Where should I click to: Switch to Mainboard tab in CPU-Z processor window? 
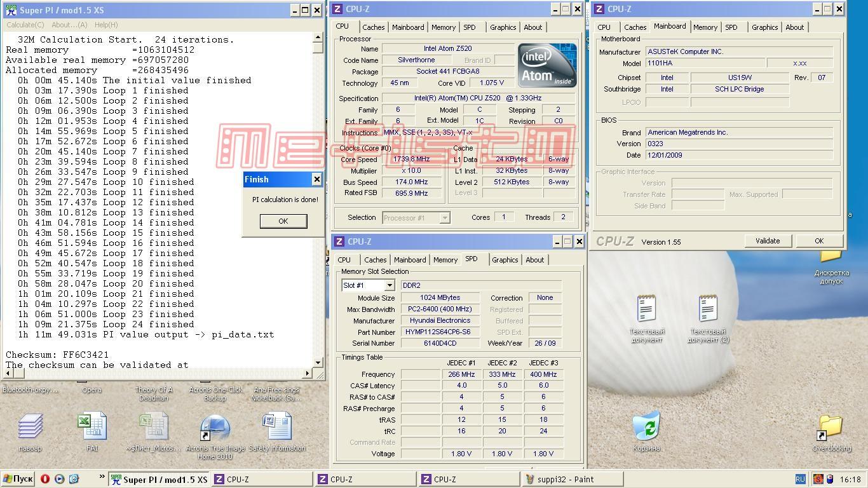pyautogui.click(x=408, y=27)
